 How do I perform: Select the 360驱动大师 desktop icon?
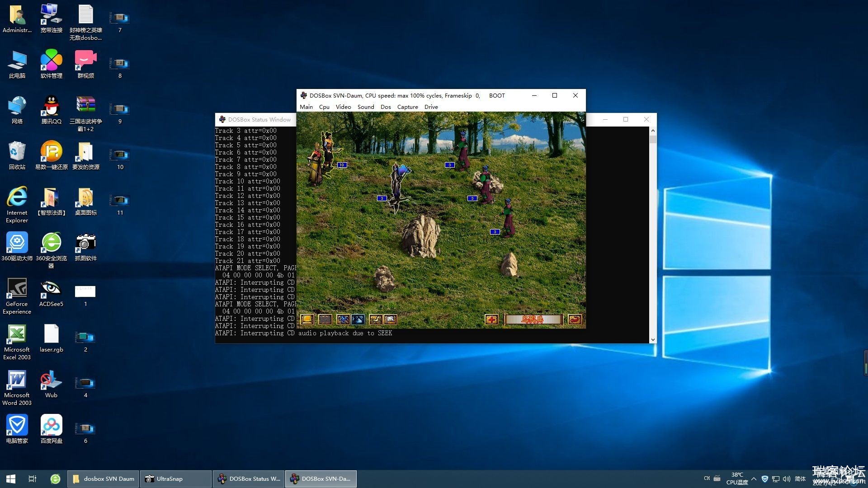[x=17, y=247]
